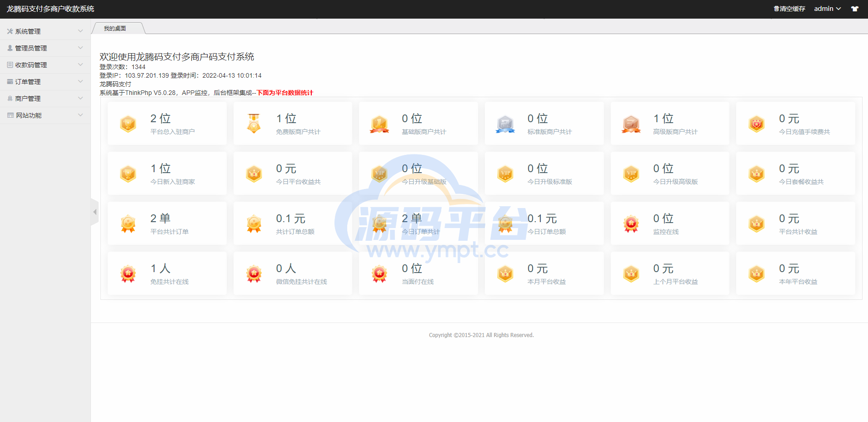
Task: Click the 共计订单总额 ribbon medal icon
Action: [x=254, y=223]
